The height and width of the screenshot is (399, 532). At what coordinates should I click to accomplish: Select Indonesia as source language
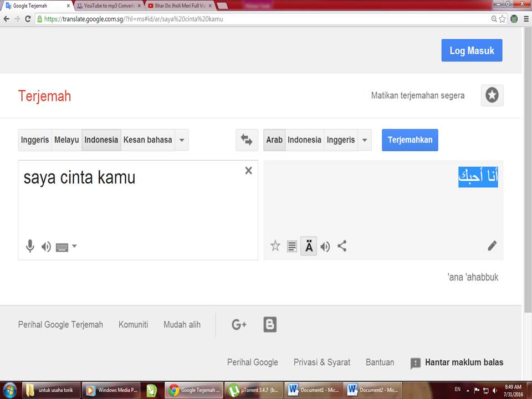click(x=101, y=140)
